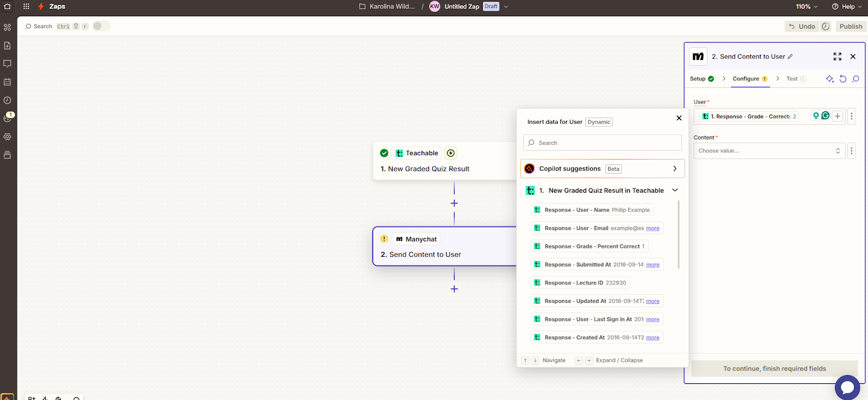Click scrollbar of the Insert data list
868x400 pixels.
[679, 235]
